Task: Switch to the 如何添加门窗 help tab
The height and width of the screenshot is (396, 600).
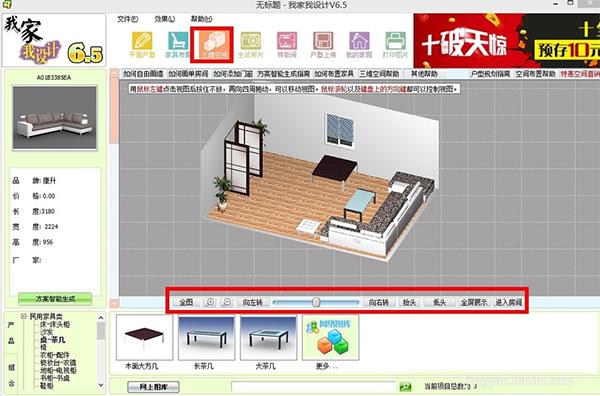Action: (233, 74)
